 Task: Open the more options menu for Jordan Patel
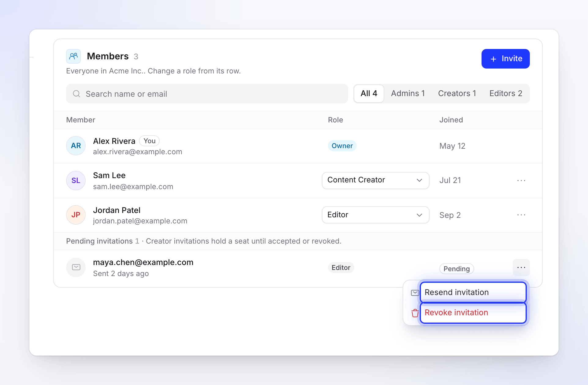click(x=521, y=215)
